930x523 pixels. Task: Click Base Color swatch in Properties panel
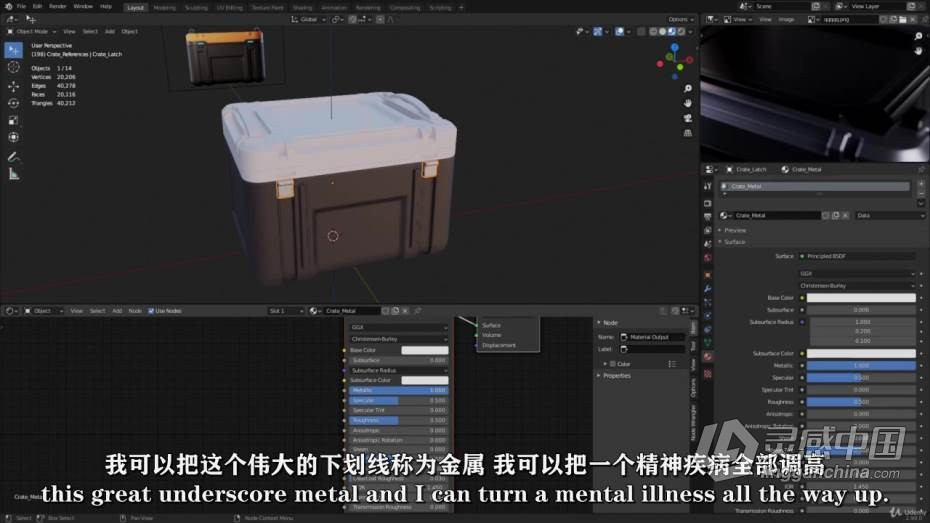(861, 298)
